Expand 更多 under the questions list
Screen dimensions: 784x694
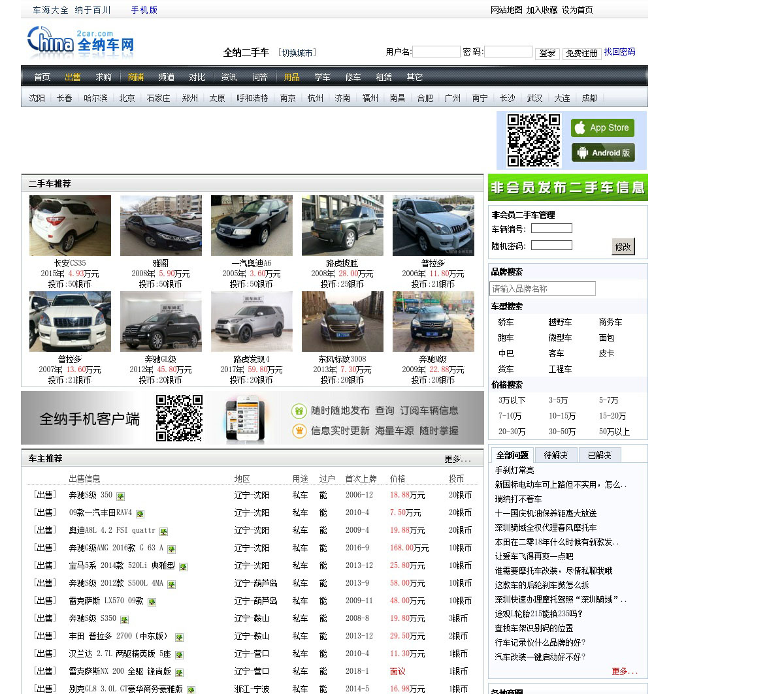[x=624, y=671]
